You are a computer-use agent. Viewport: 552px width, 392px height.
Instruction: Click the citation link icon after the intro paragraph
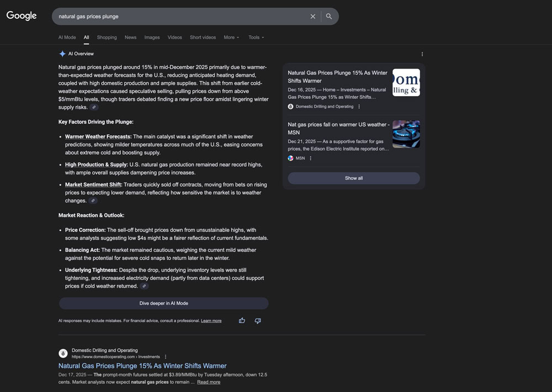click(x=93, y=107)
